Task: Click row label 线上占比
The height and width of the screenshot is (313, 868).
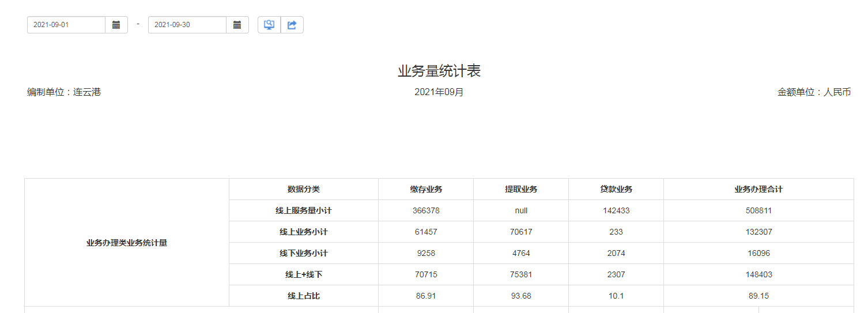Action: [304, 296]
